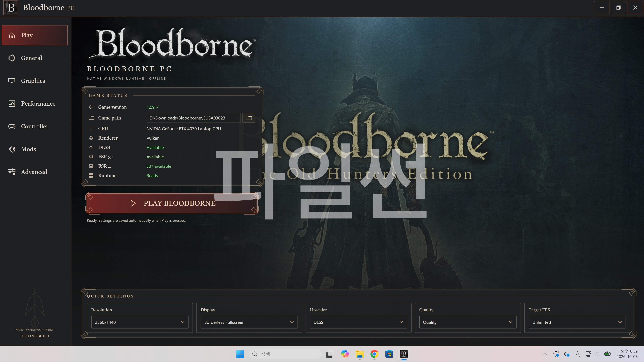This screenshot has width=644, height=362.
Task: Click the game version 1.09 value
Action: [153, 107]
